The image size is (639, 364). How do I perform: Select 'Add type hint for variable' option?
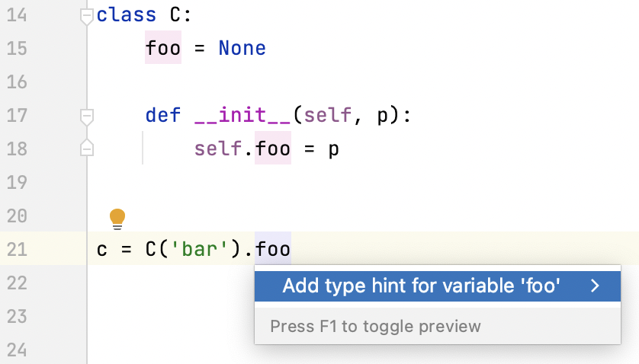[422, 286]
